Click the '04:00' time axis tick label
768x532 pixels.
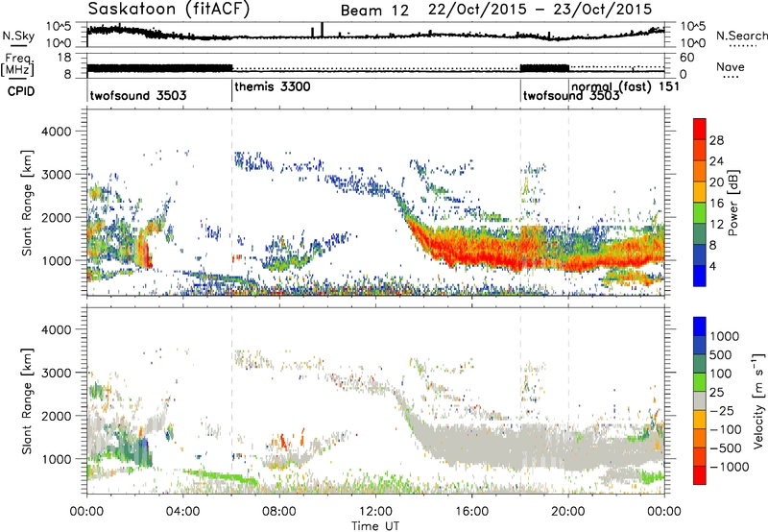click(182, 512)
